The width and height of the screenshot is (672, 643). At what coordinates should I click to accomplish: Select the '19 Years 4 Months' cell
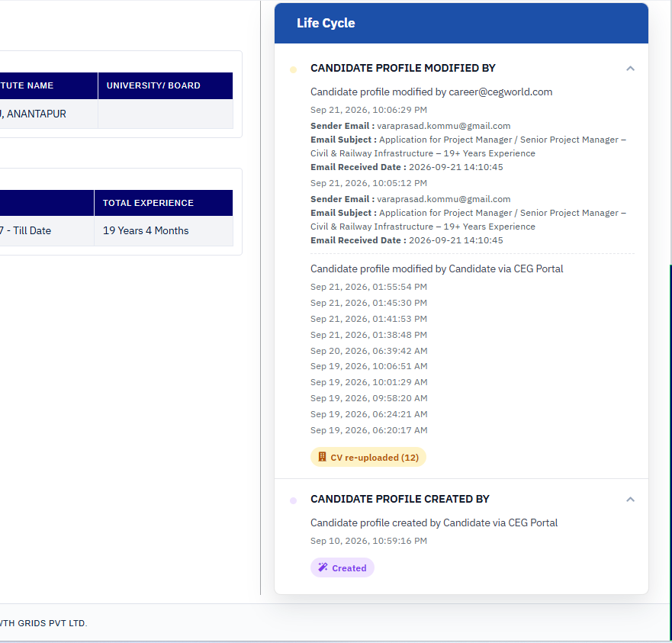tap(163, 230)
